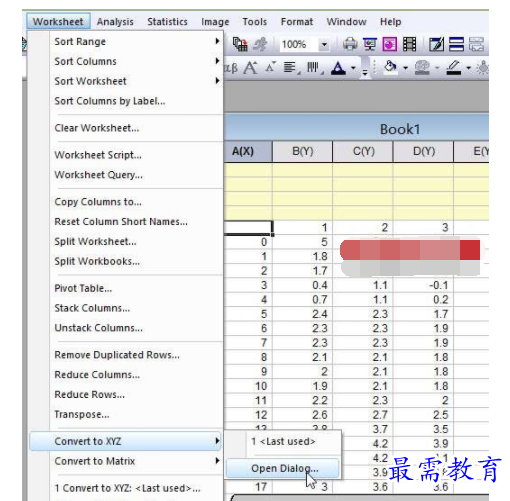Screen dimensions: 510x501
Task: Choose Sort Columns by Label...
Action: pos(110,101)
